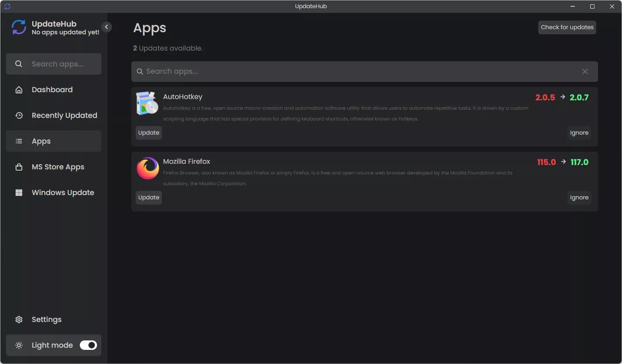Update AutoHotkey to version 2.0.7
Image resolution: width=622 pixels, height=364 pixels.
(x=149, y=132)
